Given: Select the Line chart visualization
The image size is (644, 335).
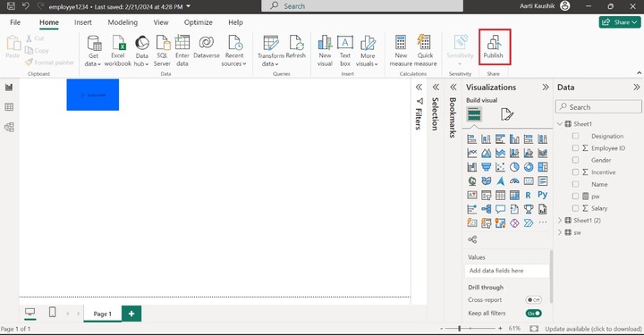Looking at the screenshot, I should coord(472,153).
